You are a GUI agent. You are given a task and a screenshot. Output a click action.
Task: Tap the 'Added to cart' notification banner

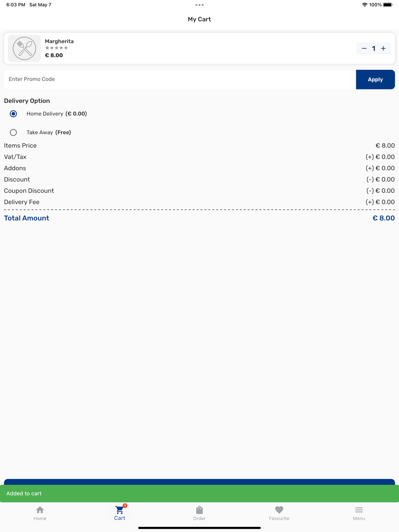(199, 494)
